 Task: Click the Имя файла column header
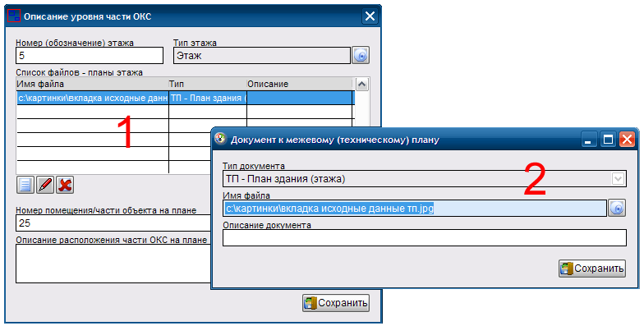pos(92,84)
